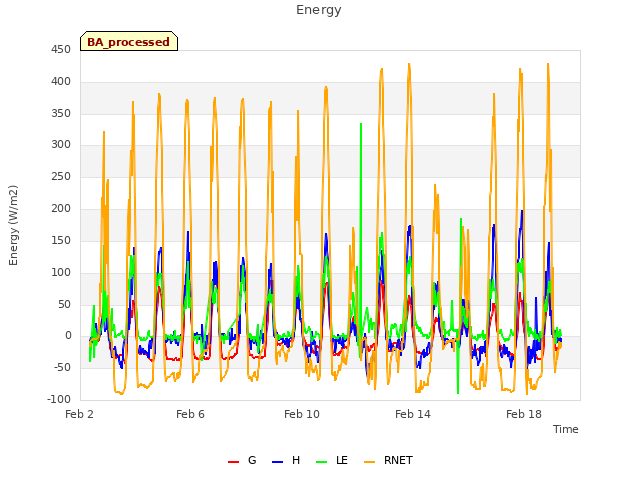Click the Energy chart title
This screenshot has width=640, height=480.
[319, 10]
